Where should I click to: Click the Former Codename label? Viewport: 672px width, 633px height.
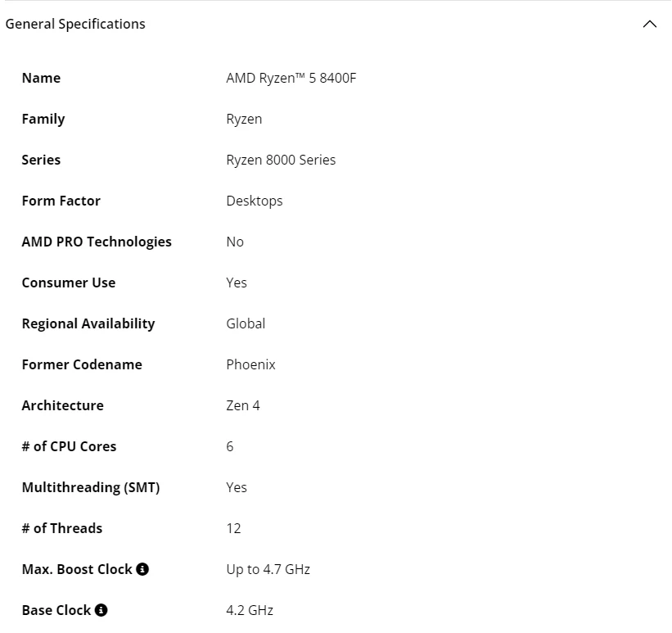(82, 364)
